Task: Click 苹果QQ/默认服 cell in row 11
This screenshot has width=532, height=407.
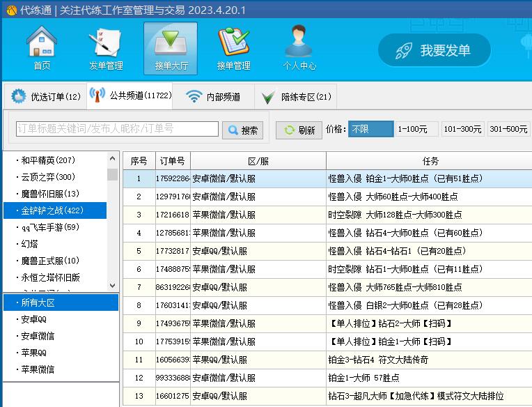Action: tap(258, 360)
